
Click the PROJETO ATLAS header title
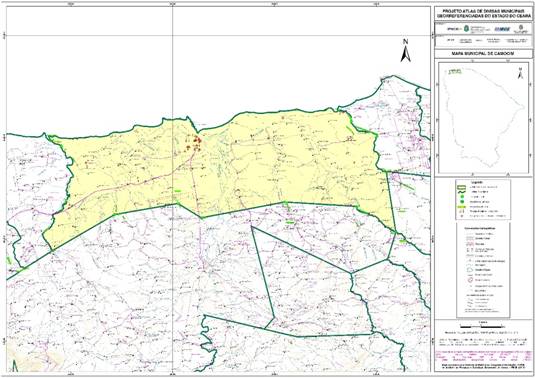coord(483,13)
